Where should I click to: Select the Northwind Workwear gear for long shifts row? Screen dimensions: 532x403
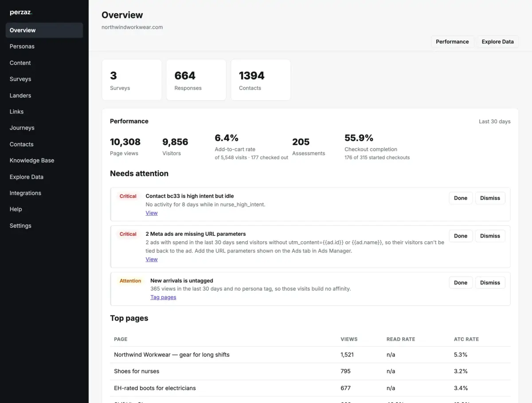point(310,355)
